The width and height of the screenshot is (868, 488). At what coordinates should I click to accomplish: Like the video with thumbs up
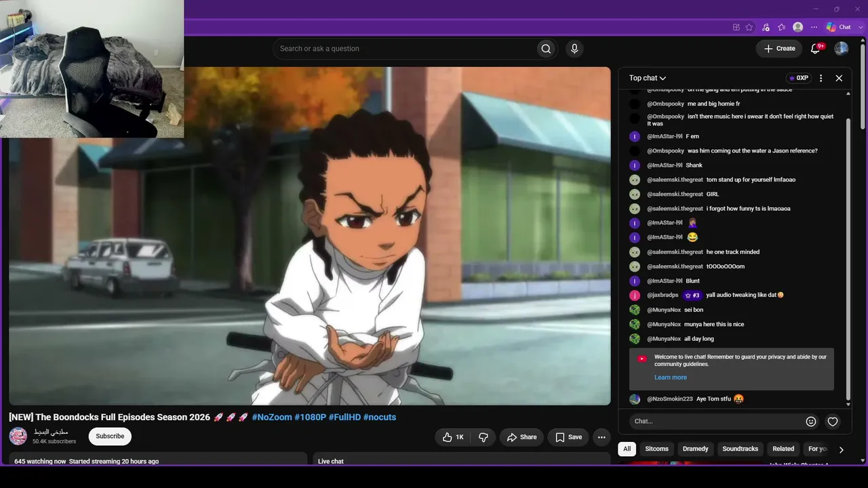pos(452,437)
